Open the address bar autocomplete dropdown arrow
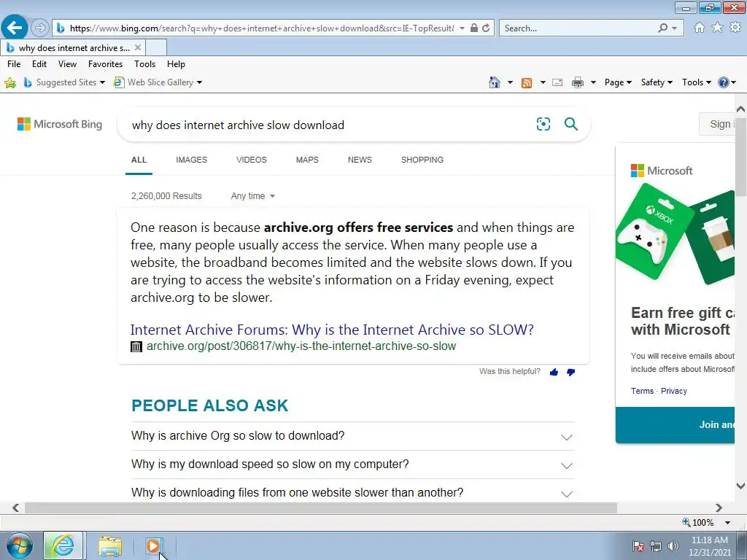Image resolution: width=747 pixels, height=560 pixels. pos(462,28)
